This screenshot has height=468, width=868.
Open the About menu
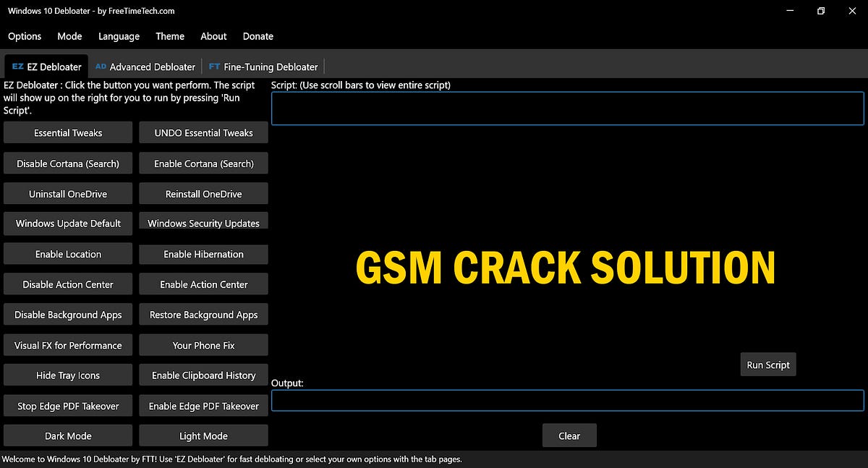[x=213, y=36]
